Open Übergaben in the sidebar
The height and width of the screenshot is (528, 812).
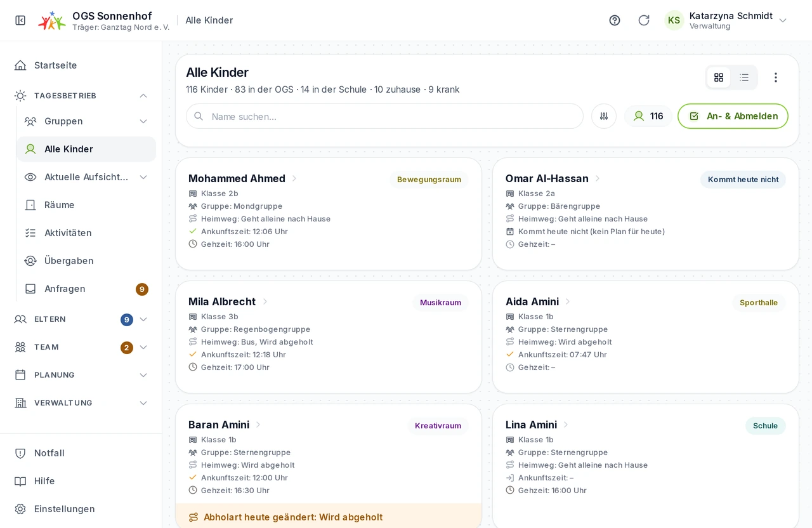[86, 261]
